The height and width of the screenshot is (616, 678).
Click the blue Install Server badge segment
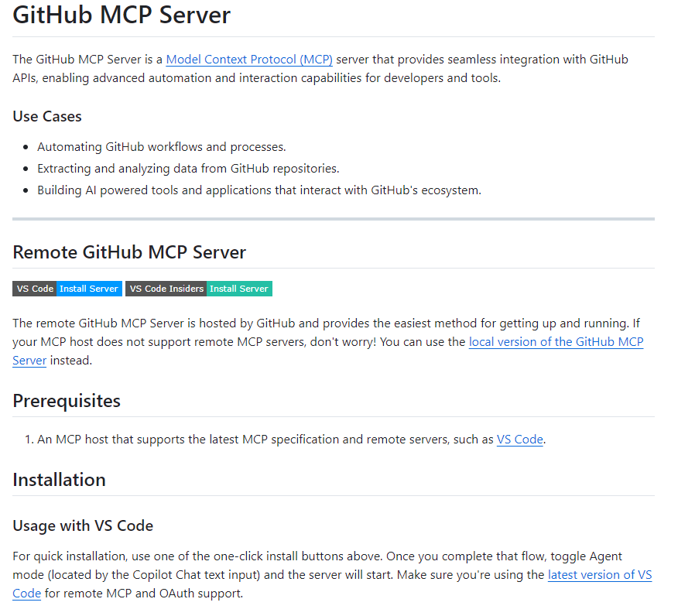point(89,289)
